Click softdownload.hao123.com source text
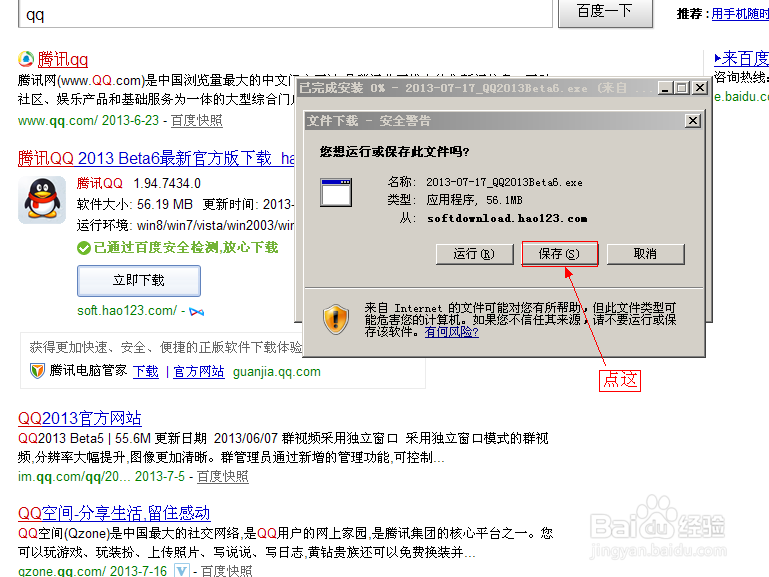769x577 pixels. 507,219
